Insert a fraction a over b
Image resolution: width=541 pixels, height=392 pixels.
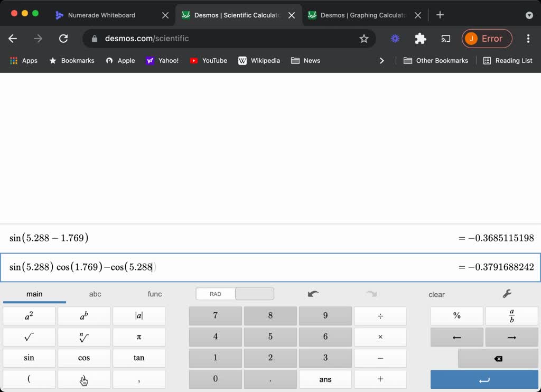click(511, 316)
